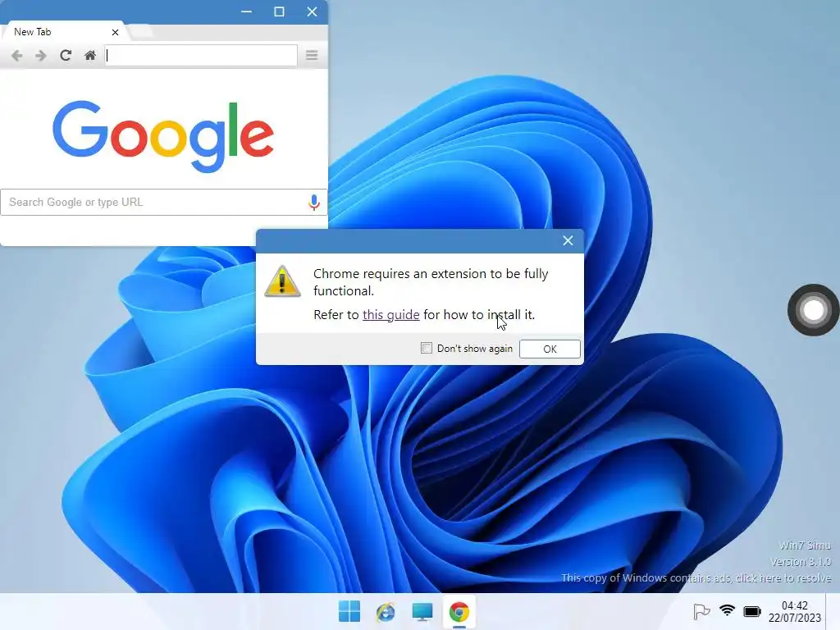Launch Internet Explorer from the taskbar
This screenshot has height=630, width=840.
point(386,612)
